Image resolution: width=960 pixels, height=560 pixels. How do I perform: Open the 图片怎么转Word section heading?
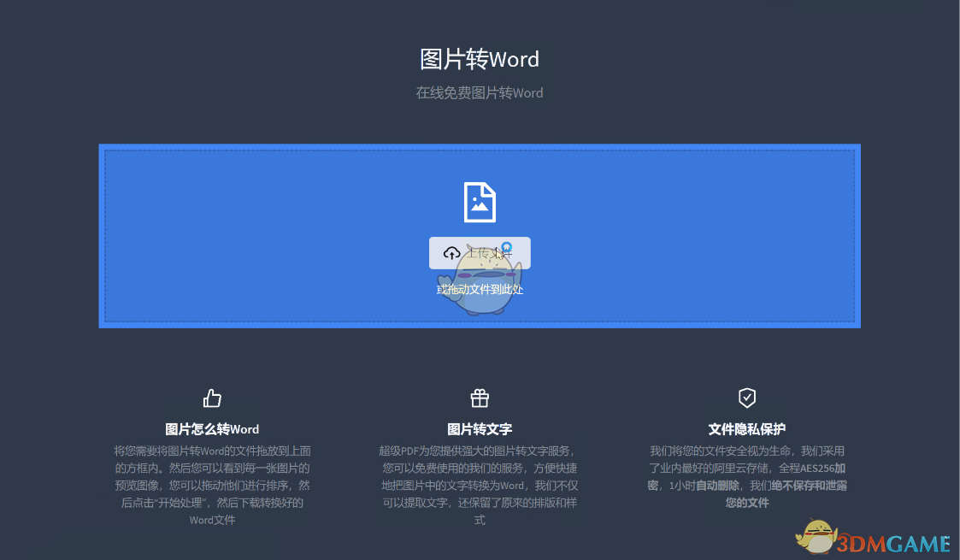[211, 429]
